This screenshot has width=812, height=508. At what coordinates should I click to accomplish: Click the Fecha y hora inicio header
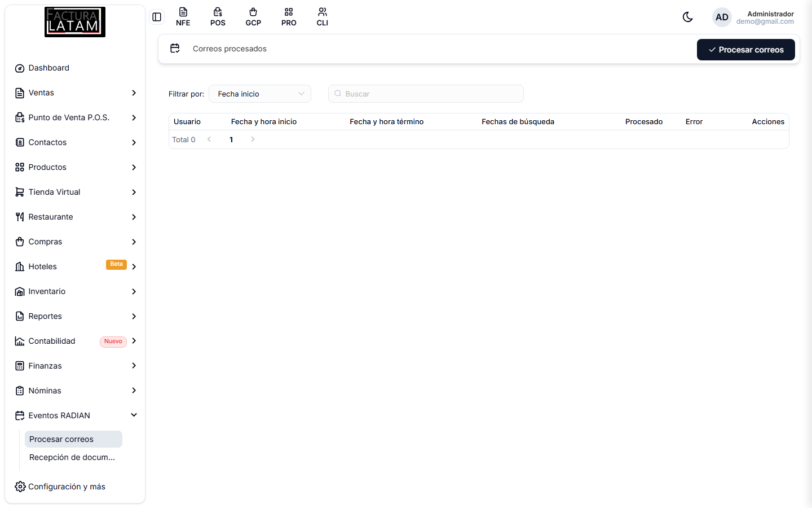tap(263, 121)
